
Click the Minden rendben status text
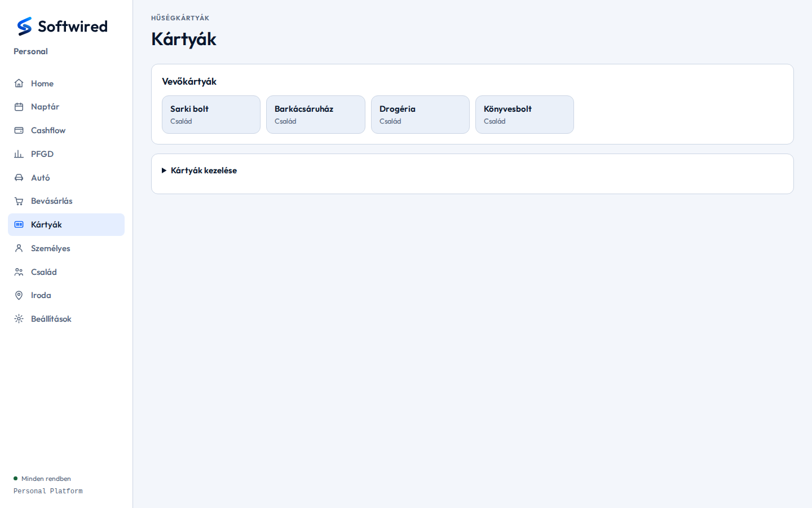(x=46, y=479)
